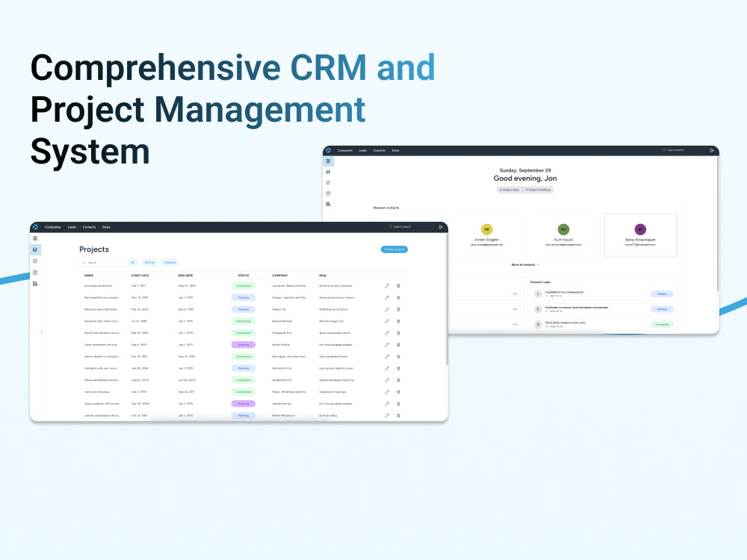The image size is (747, 560).
Task: Delete the Vero eos molestias project
Action: pyautogui.click(x=399, y=392)
